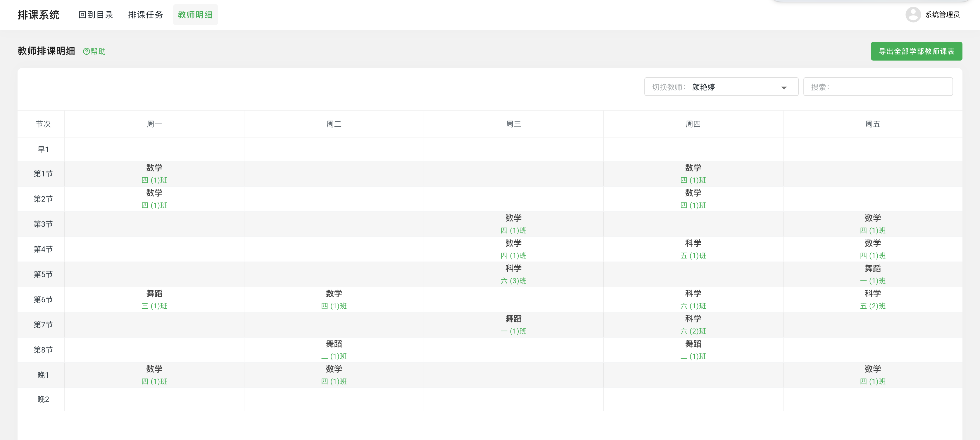This screenshot has height=440, width=980.
Task: Click the help question-mark icon
Action: (86, 51)
